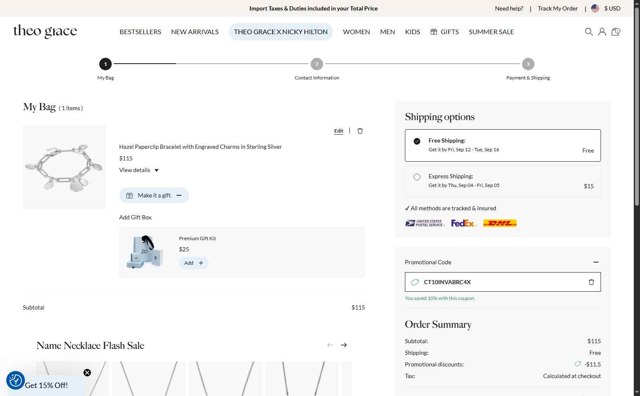This screenshot has height=396, width=640.
Task: Toggle Make it a gift button
Action: pos(154,195)
